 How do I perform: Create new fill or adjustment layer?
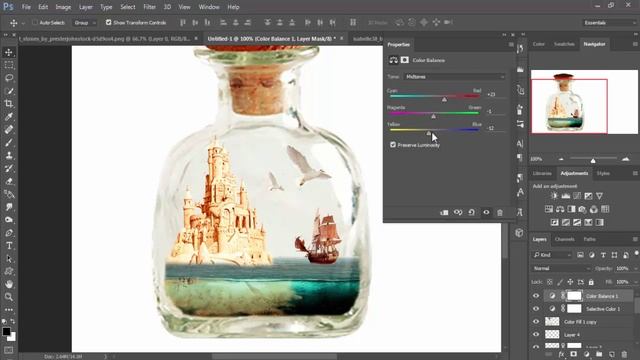[x=586, y=354]
